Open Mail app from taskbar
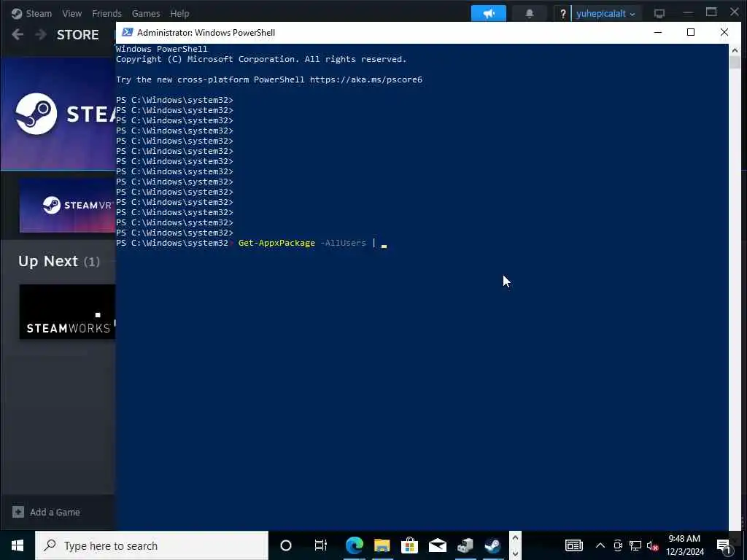 click(438, 545)
